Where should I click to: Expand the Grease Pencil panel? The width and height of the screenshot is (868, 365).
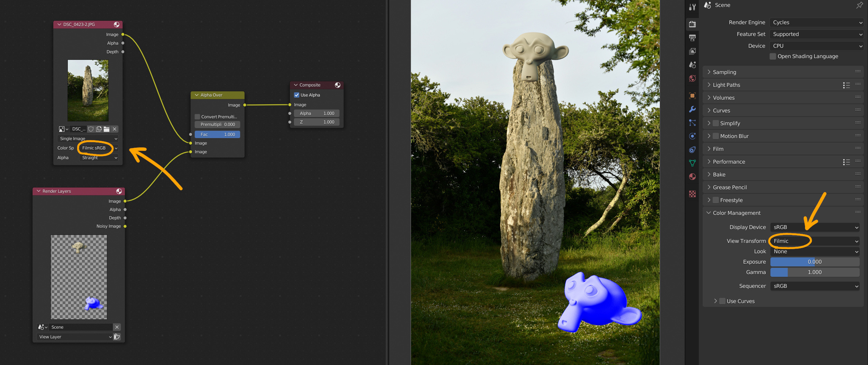click(783, 188)
